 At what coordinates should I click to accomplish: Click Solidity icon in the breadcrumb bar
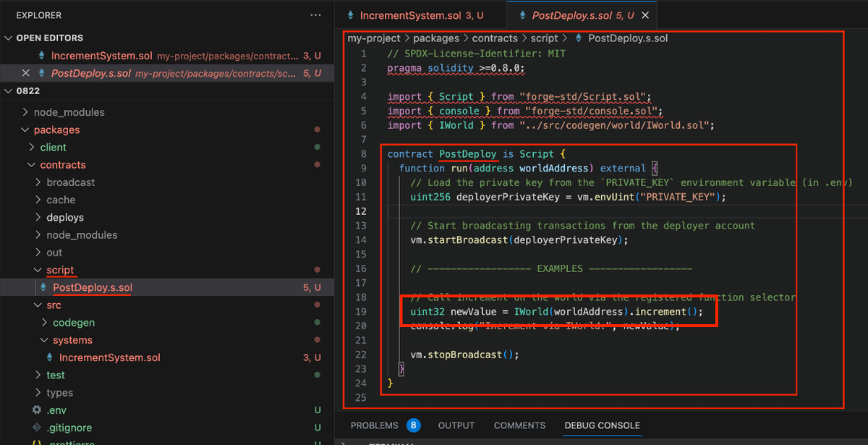[x=579, y=38]
